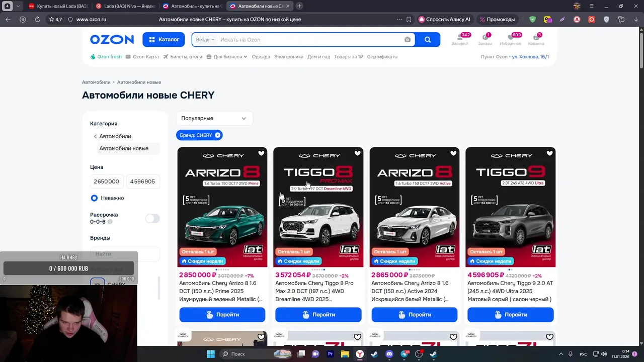Open Windows Start menu
The height and width of the screenshot is (362, 644).
(x=211, y=354)
